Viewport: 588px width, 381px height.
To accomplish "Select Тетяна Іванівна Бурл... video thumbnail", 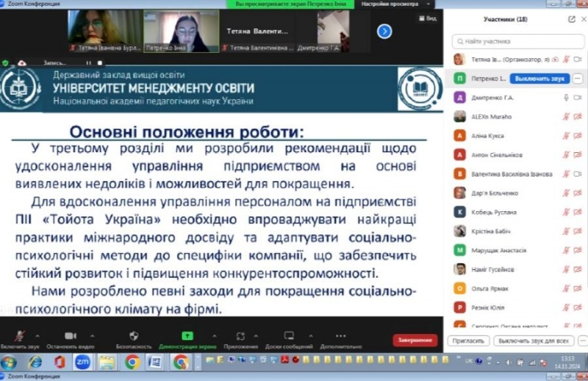I will pos(105,31).
